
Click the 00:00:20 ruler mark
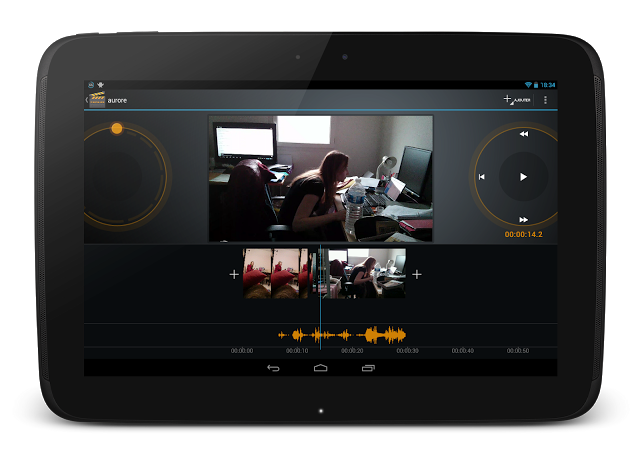[352, 351]
